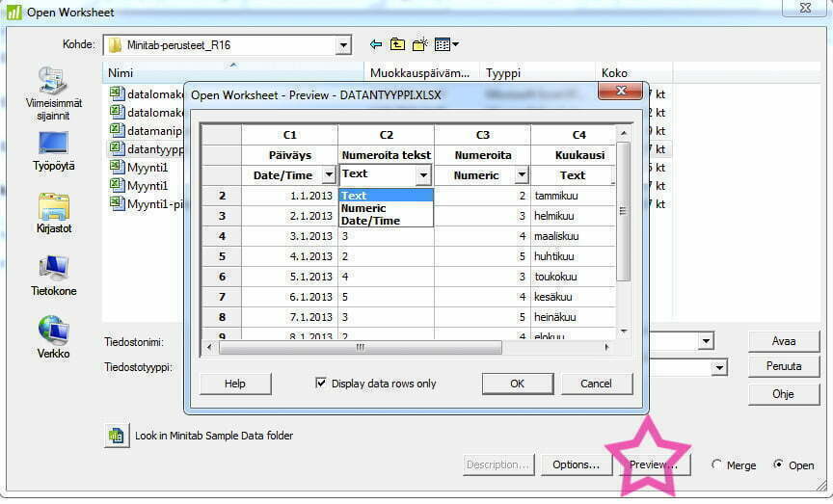Click the kesäkuu cell

(x=574, y=297)
